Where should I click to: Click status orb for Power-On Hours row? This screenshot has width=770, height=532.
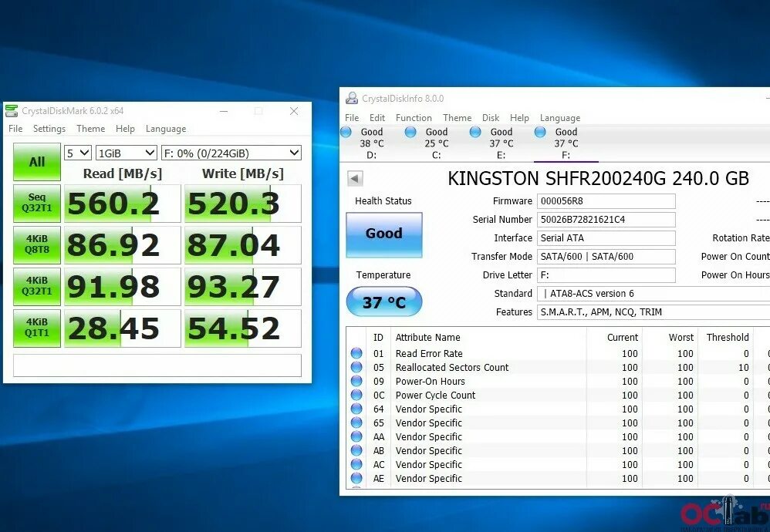(x=356, y=381)
